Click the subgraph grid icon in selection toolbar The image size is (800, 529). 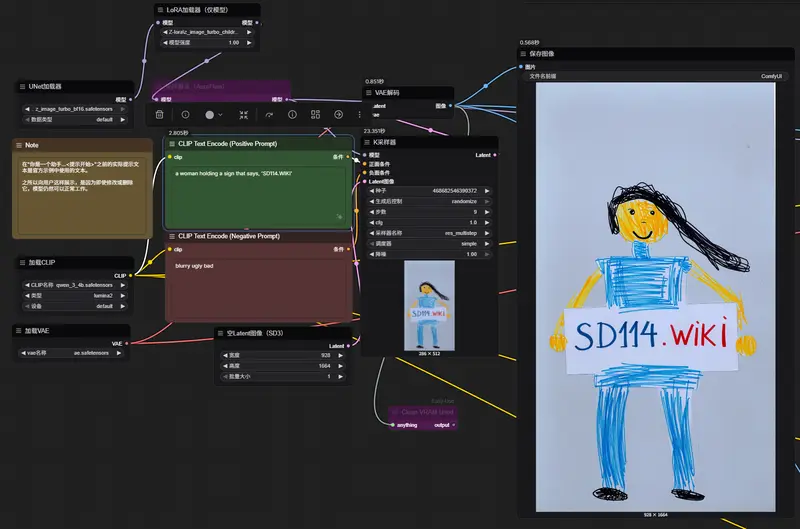point(315,115)
